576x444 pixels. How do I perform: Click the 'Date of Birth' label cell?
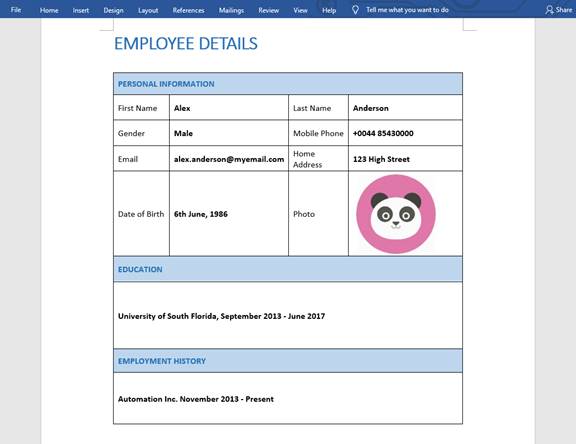141,214
